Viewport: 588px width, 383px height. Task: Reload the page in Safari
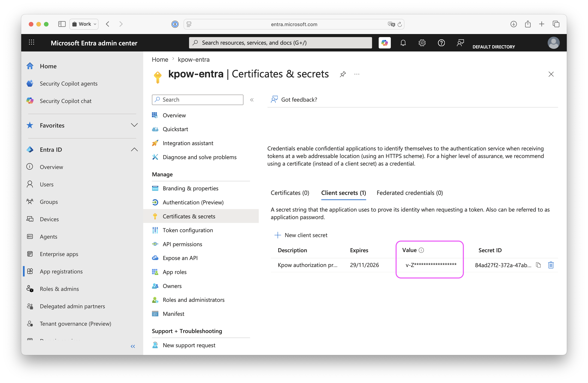(400, 24)
